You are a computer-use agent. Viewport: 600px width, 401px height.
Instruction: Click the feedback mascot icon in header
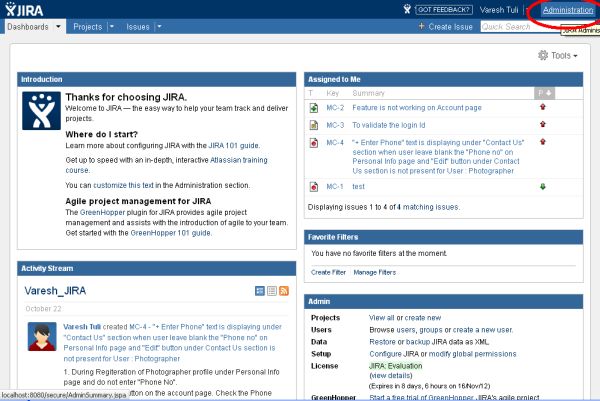pos(407,9)
